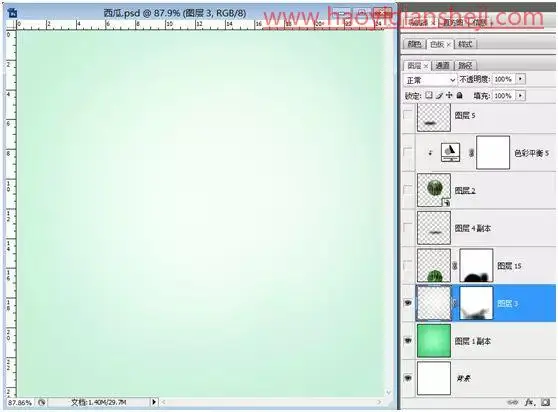Click the lock all padlock icon

(x=459, y=95)
